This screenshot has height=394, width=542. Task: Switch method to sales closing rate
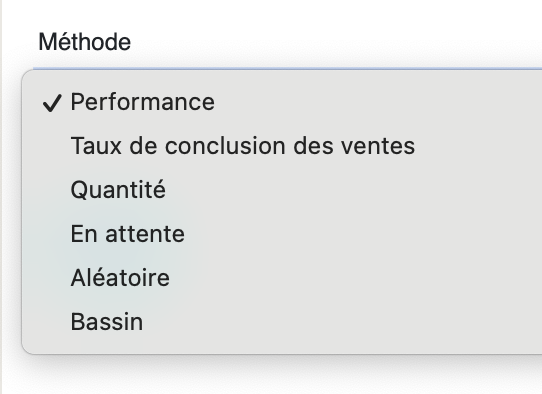click(243, 146)
